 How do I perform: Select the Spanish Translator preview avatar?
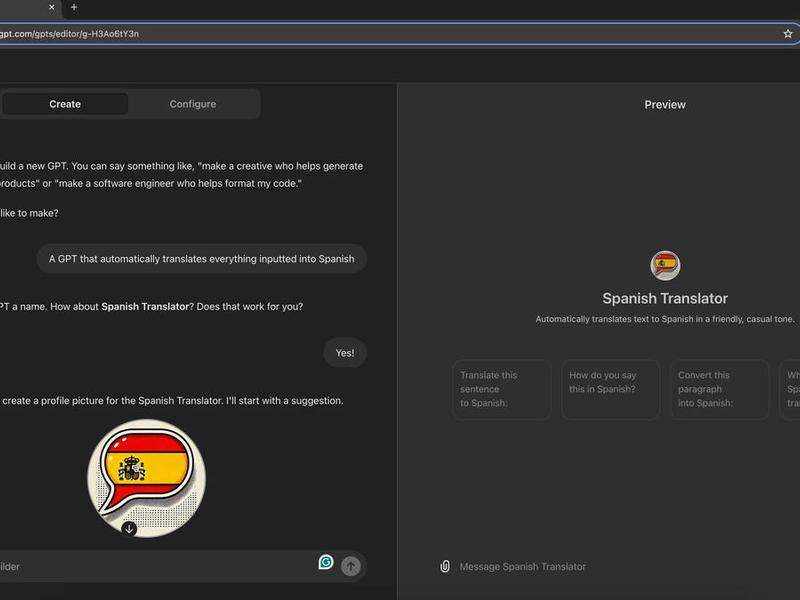tap(665, 265)
